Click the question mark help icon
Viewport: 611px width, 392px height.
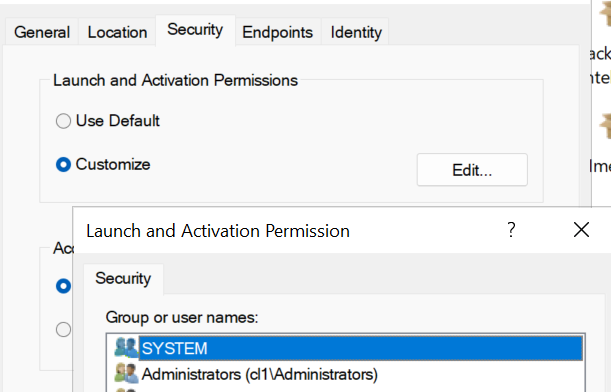point(511,230)
